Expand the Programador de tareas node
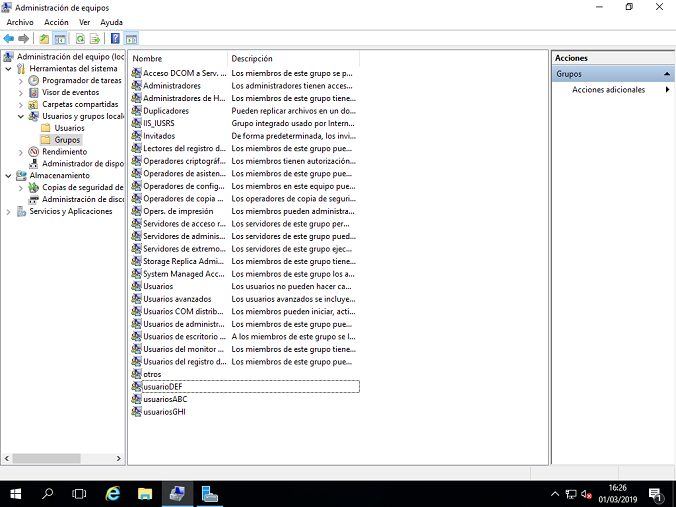676x507 pixels. [x=22, y=80]
